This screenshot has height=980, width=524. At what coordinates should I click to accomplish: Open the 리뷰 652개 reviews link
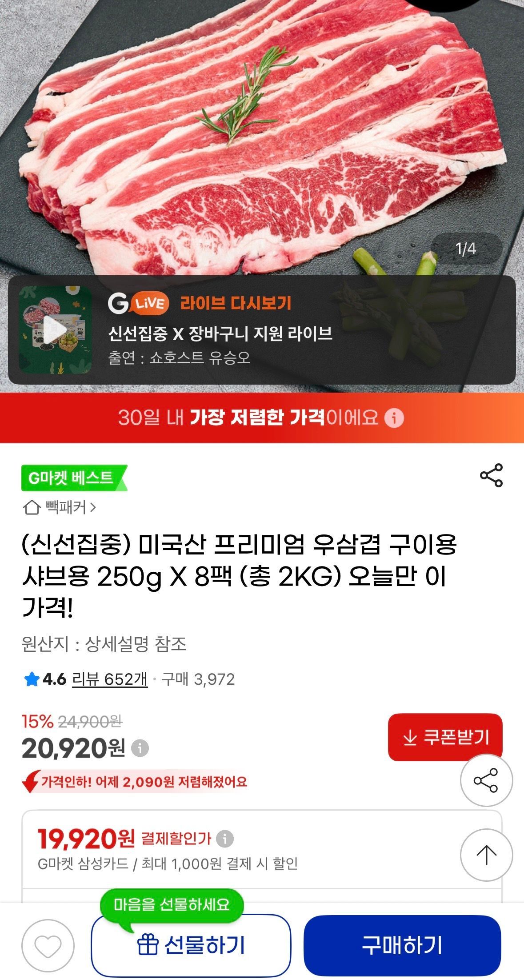pos(110,679)
